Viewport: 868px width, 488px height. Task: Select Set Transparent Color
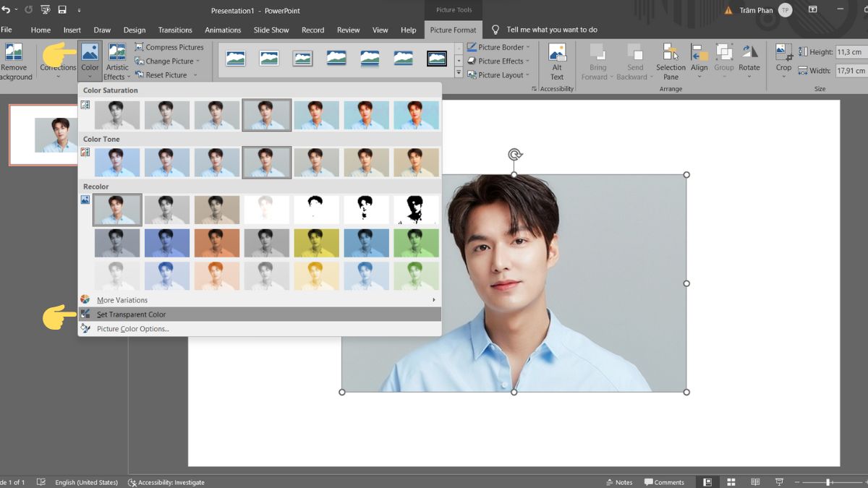260,314
